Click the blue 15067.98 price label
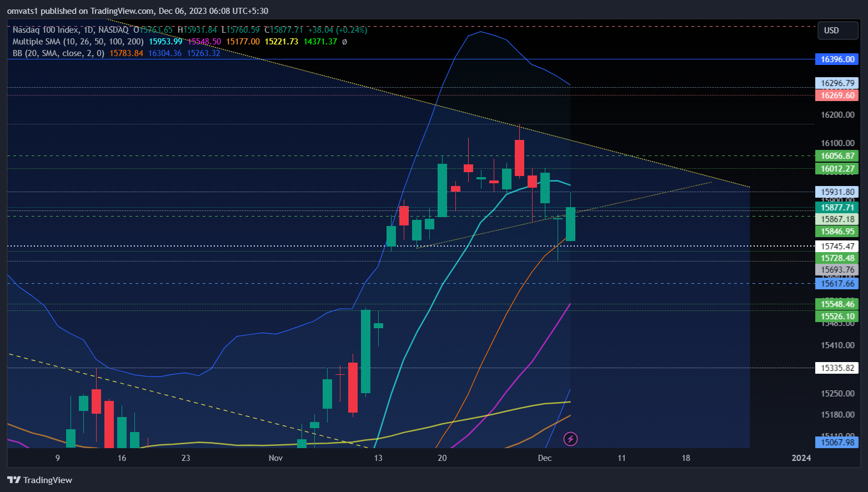Screen dimensions: 868x492 pyautogui.click(x=837, y=443)
